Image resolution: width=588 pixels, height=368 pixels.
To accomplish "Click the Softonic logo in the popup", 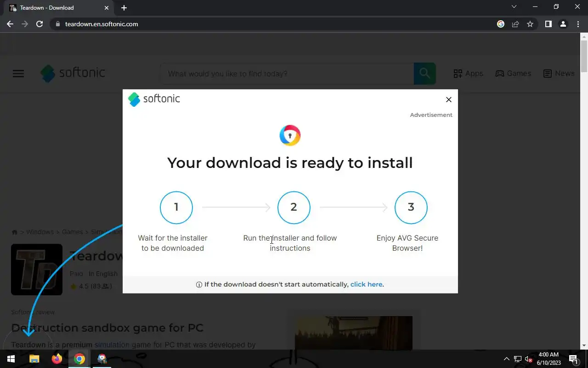I will click(x=154, y=99).
